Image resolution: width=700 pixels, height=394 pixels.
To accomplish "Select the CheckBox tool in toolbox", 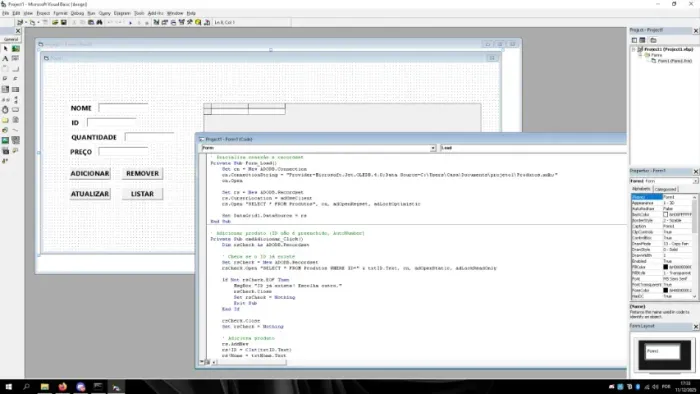I will (5, 79).
